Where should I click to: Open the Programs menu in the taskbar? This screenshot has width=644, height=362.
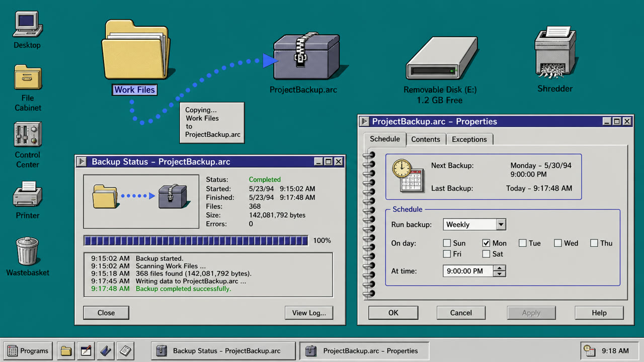(28, 351)
